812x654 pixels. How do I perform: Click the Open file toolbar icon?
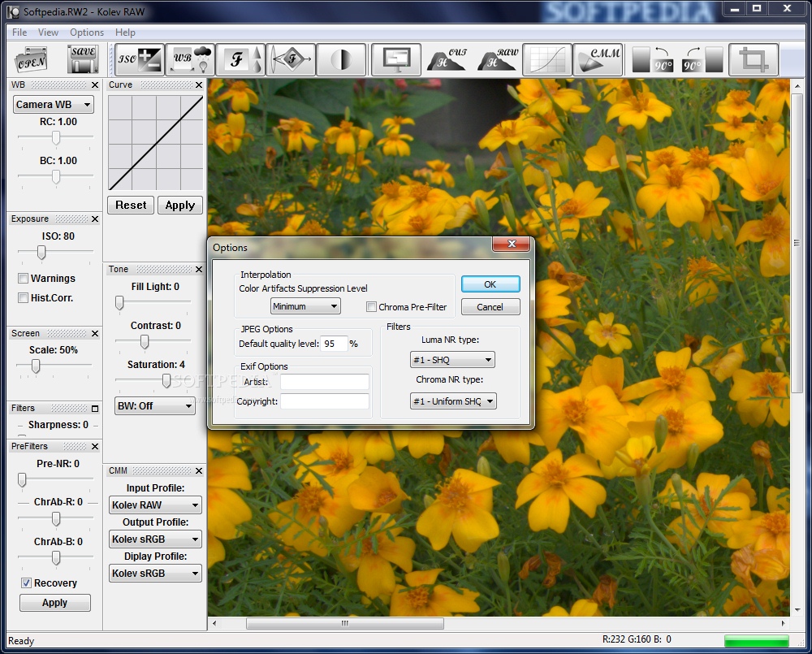coord(32,59)
